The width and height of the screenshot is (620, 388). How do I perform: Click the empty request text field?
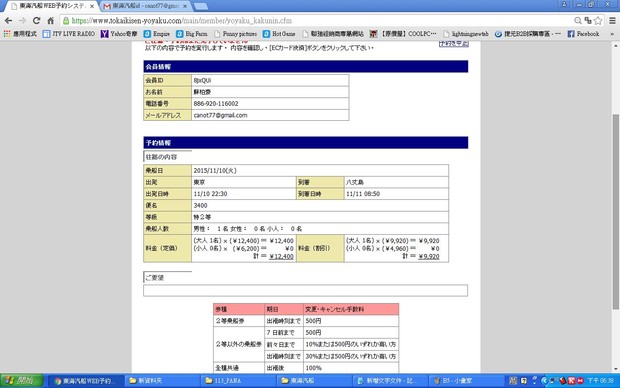(x=305, y=290)
